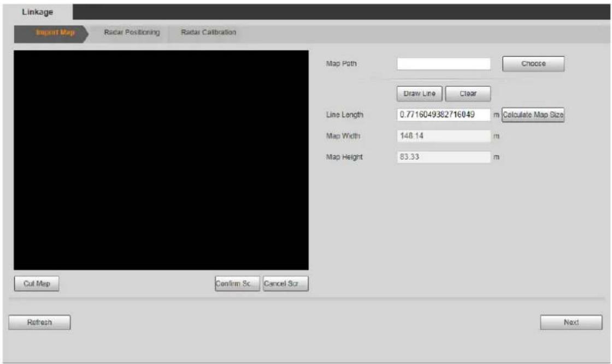
Task: Click the Map Width label
Action: [343, 136]
